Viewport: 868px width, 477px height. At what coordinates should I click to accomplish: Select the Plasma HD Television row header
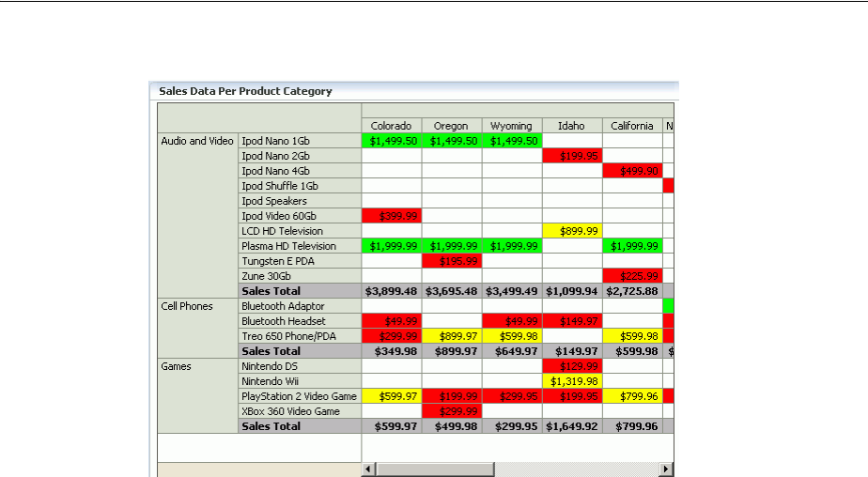coord(300,246)
